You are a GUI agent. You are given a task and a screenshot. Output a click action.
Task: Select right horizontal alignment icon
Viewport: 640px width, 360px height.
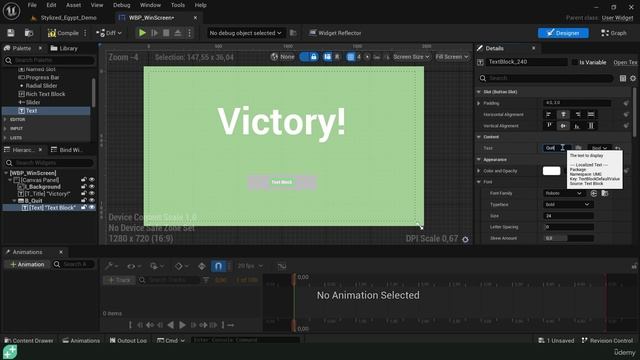click(x=578, y=115)
